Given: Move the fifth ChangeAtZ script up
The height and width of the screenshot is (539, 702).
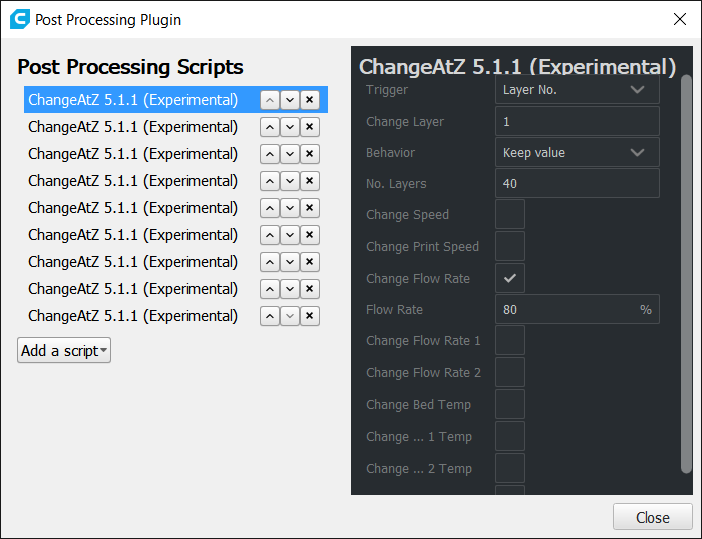Looking at the screenshot, I should [270, 208].
